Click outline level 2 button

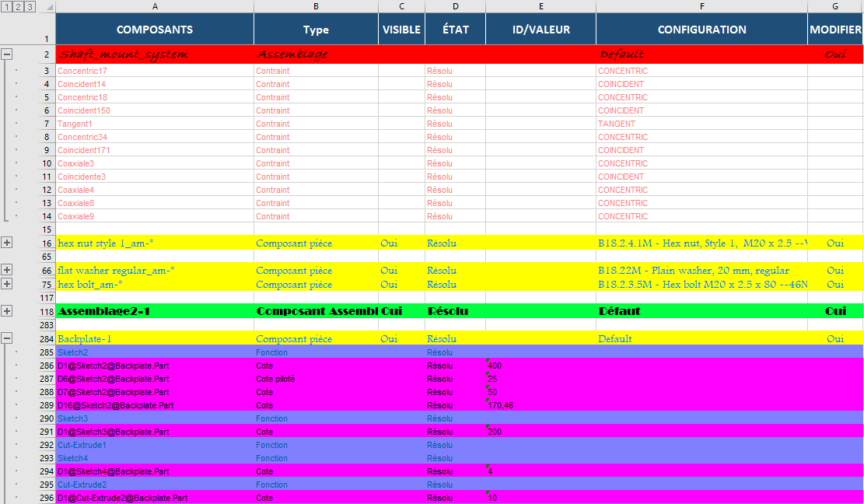tap(18, 7)
